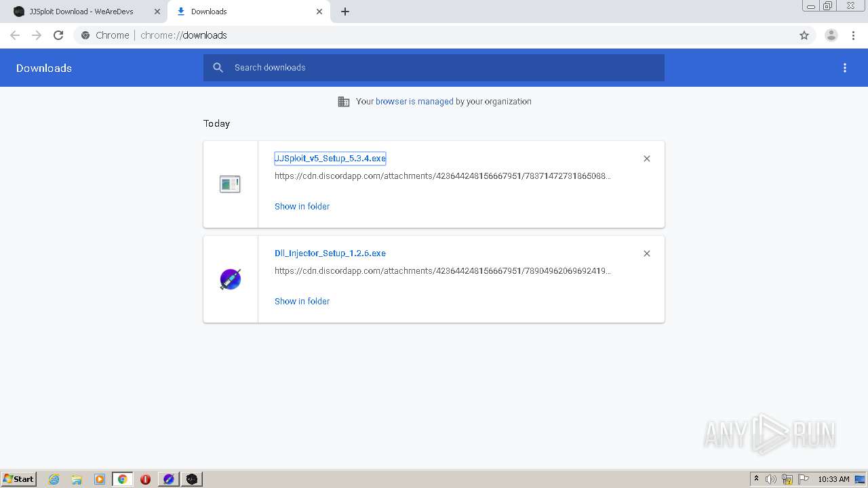The image size is (868, 488).
Task: Open JJSploit_v5_Setup_5.3.4.exe file link
Action: pos(330,159)
